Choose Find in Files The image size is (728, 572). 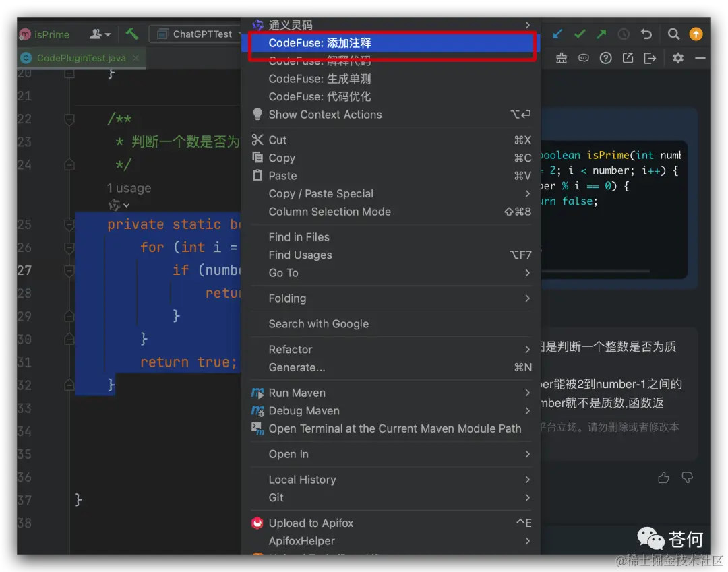point(390,237)
